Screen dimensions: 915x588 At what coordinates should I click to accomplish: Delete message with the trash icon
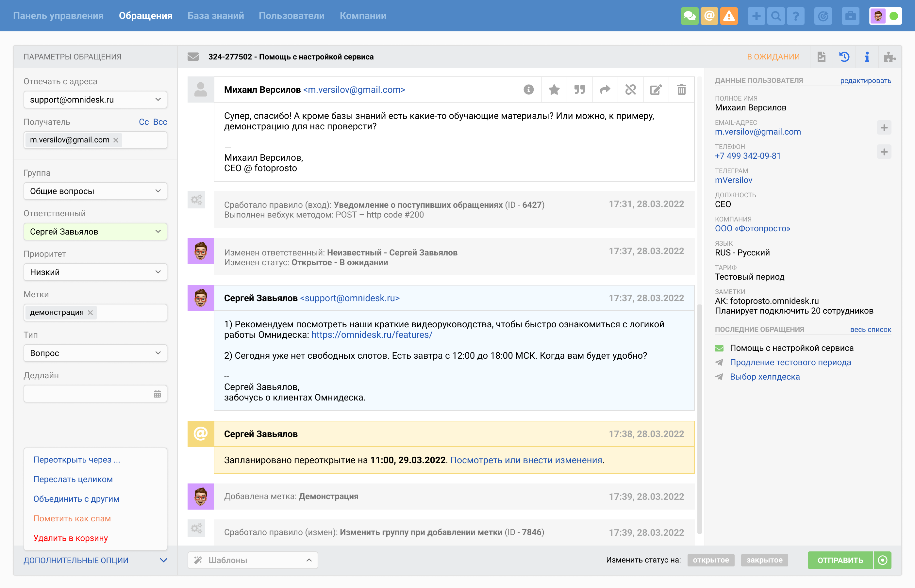(681, 90)
